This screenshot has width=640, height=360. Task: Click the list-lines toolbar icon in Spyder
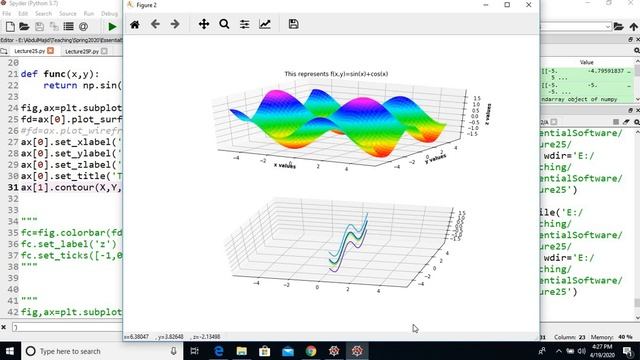point(69,27)
